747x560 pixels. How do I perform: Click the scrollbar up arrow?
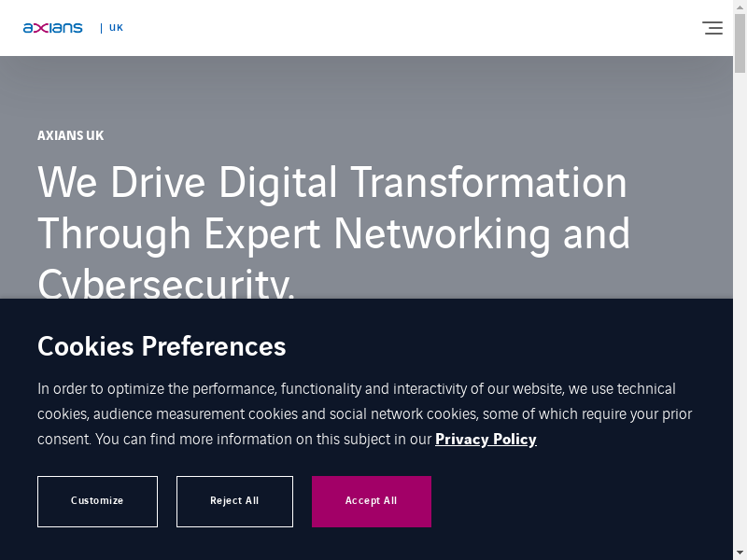[740, 7]
